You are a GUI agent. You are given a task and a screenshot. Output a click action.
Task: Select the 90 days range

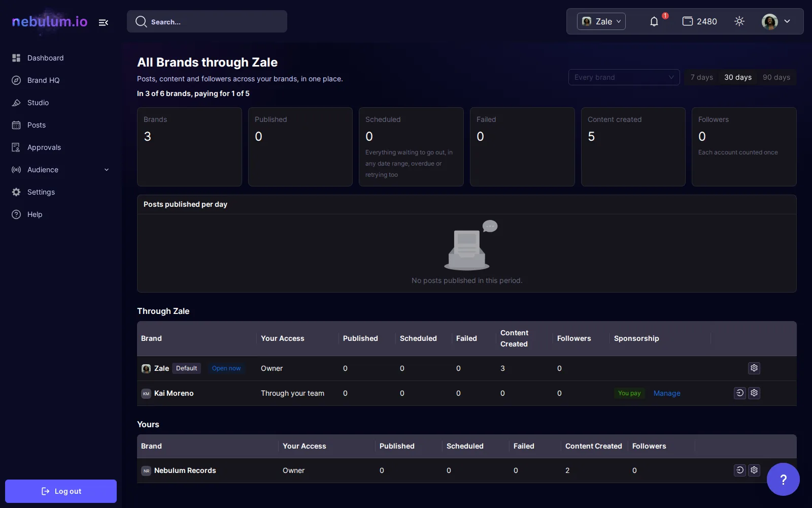pos(776,77)
